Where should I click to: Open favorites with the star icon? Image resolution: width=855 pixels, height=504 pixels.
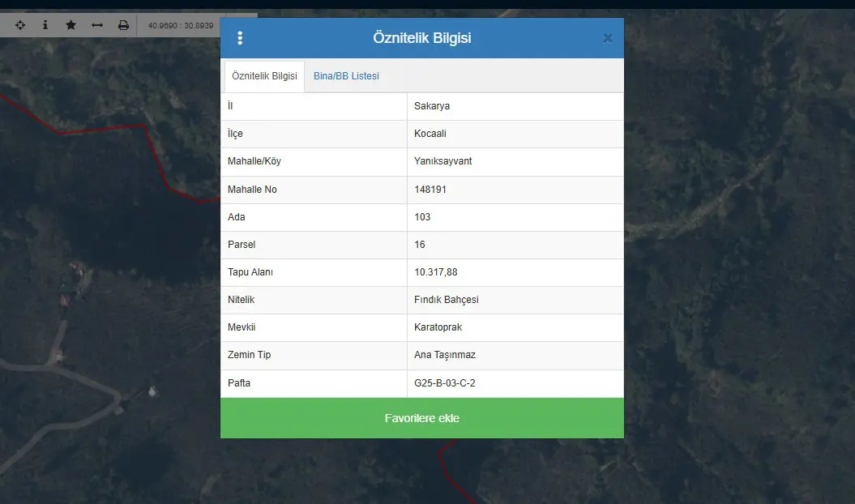click(x=71, y=25)
